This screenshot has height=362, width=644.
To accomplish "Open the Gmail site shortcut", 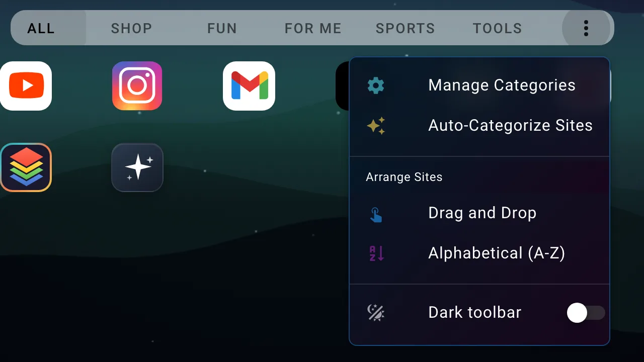I will [249, 86].
